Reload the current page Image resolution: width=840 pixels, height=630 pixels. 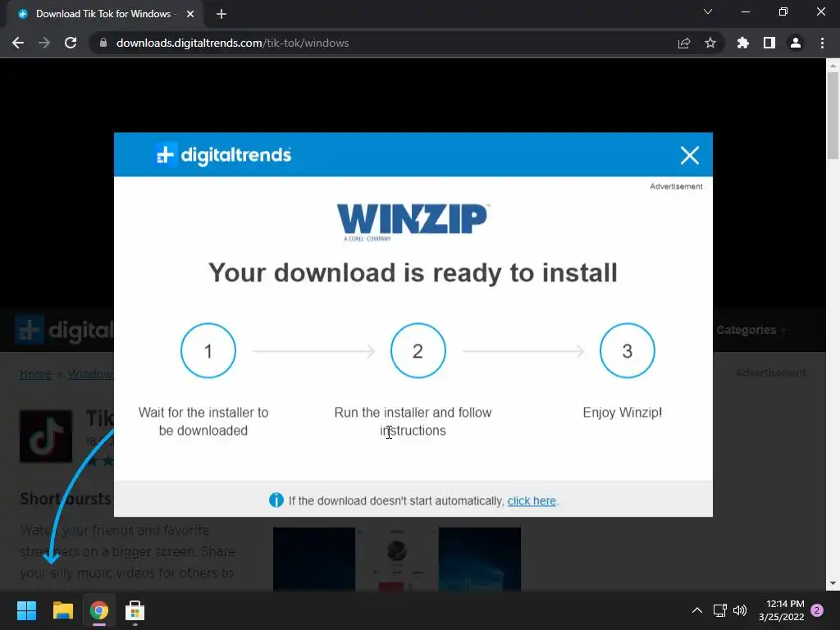coord(71,43)
